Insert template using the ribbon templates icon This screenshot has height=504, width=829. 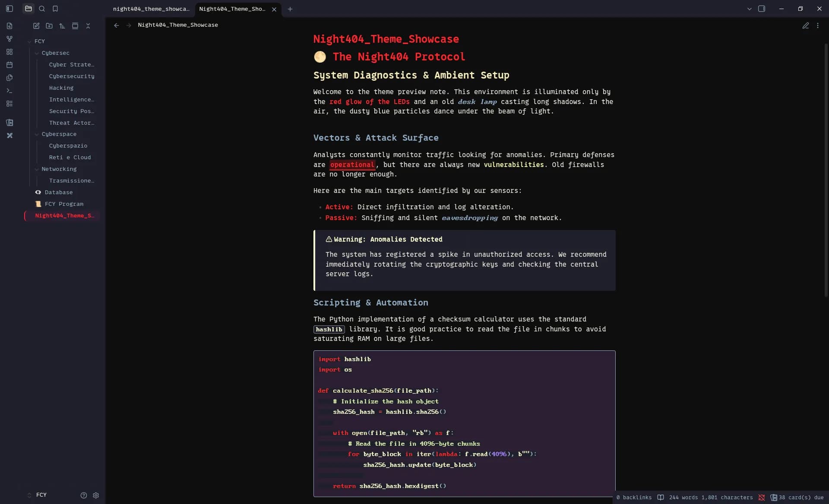coord(9,78)
